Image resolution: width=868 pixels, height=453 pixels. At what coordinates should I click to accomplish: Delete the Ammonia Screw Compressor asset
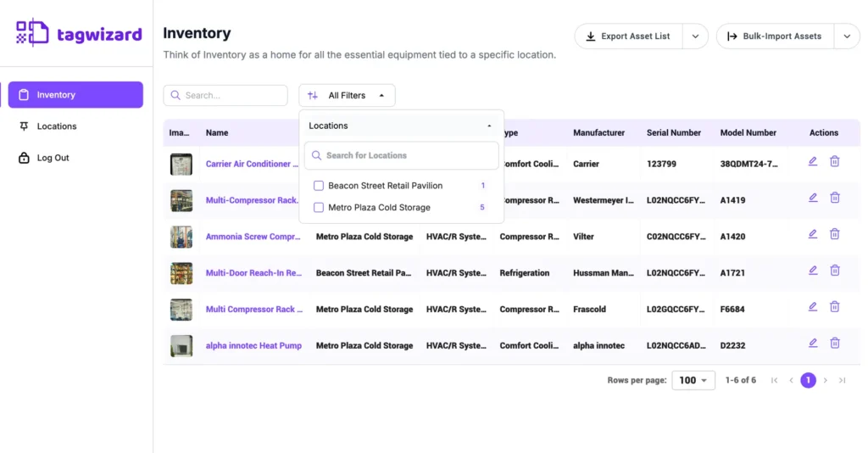pyautogui.click(x=835, y=233)
